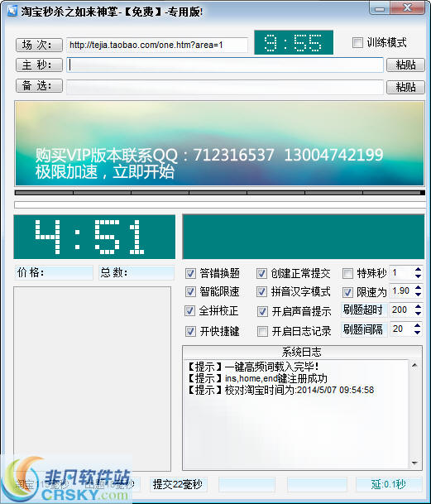
Task: Increase the 特殊秒 value with up arrow
Action: tap(418, 269)
